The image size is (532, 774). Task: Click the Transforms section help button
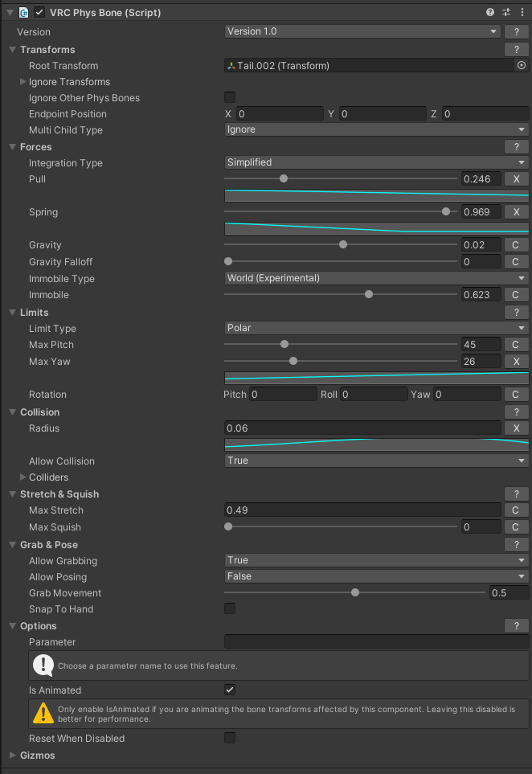(516, 49)
